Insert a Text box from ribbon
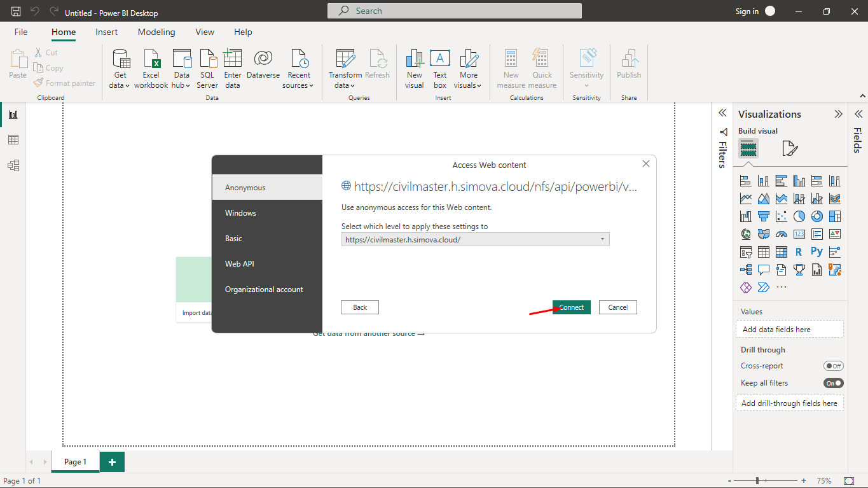The height and width of the screenshot is (488, 868). point(440,69)
